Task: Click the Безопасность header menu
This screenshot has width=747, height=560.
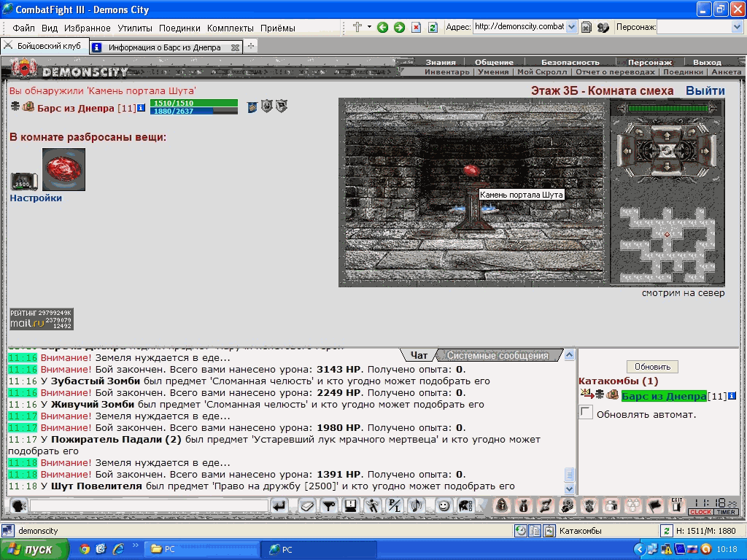Action: click(x=570, y=63)
